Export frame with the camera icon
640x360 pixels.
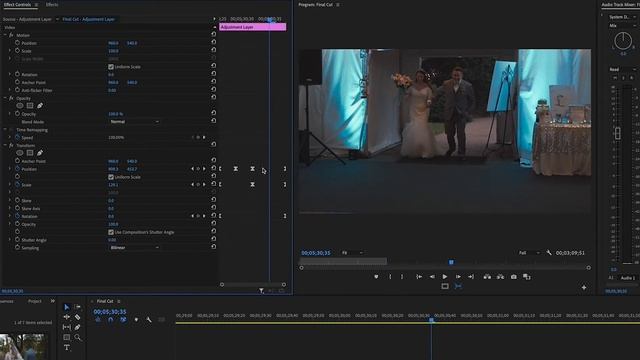tap(513, 277)
